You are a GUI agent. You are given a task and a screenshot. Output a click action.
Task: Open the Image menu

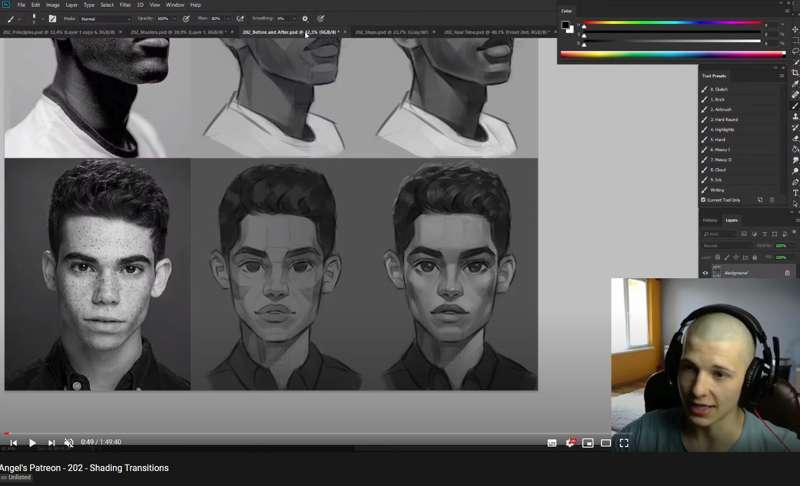point(53,5)
